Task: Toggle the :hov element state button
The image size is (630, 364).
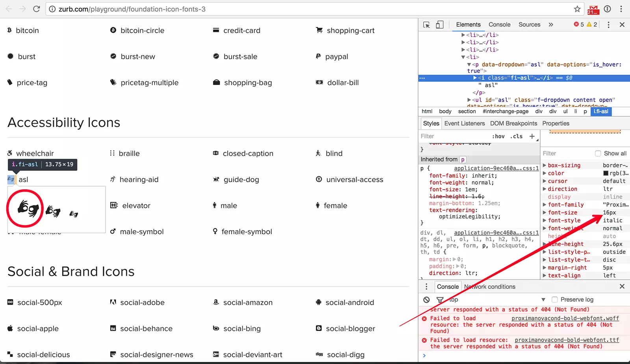Action: [x=498, y=136]
